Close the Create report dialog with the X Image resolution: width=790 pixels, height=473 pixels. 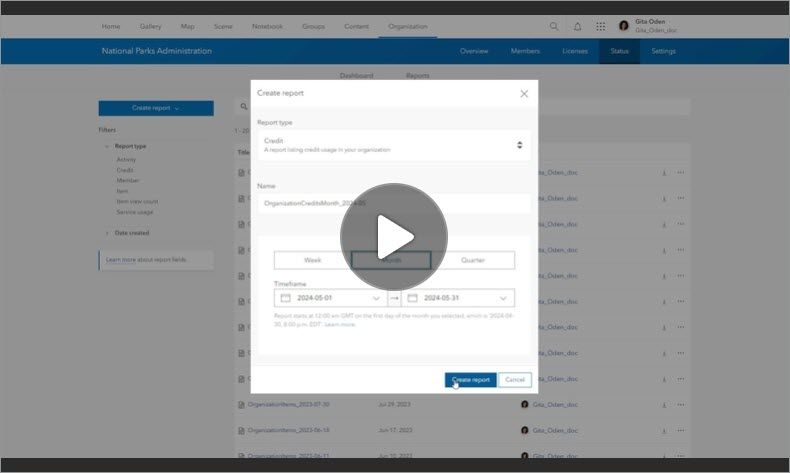pos(524,94)
